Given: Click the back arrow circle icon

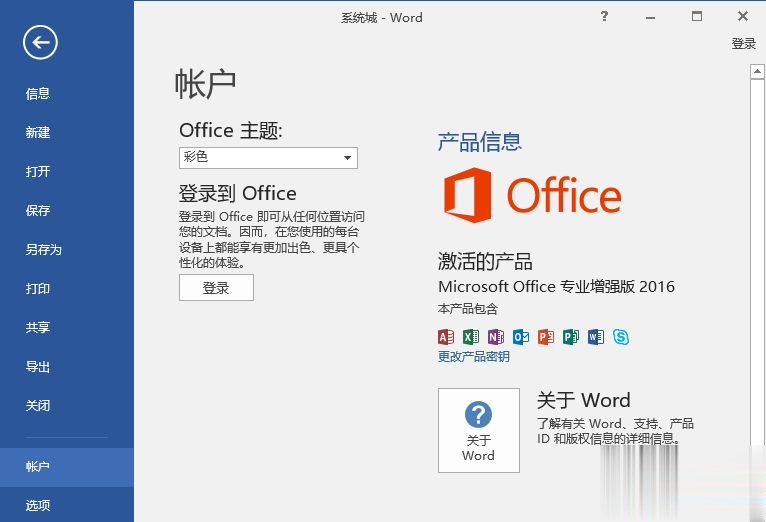Looking at the screenshot, I should pyautogui.click(x=41, y=41).
